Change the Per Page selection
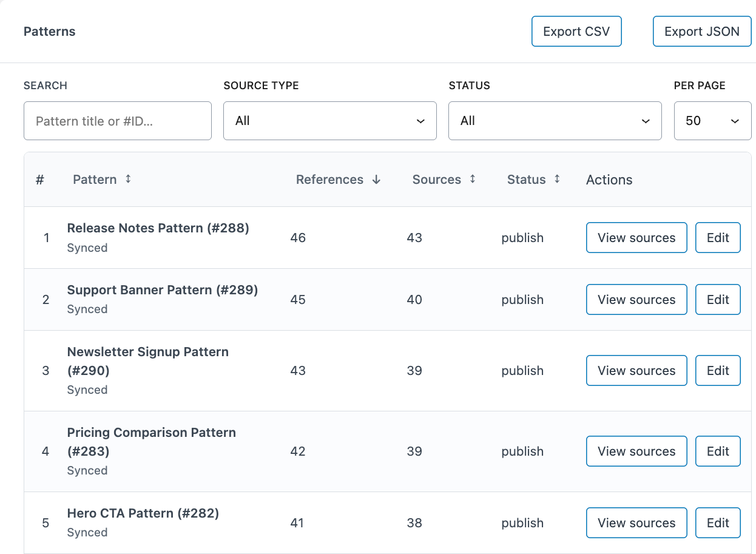 [712, 120]
